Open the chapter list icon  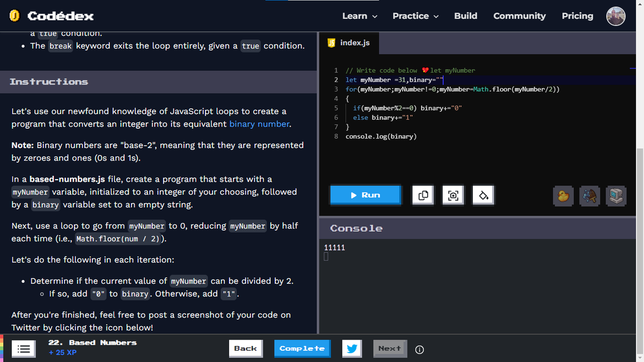point(24,349)
